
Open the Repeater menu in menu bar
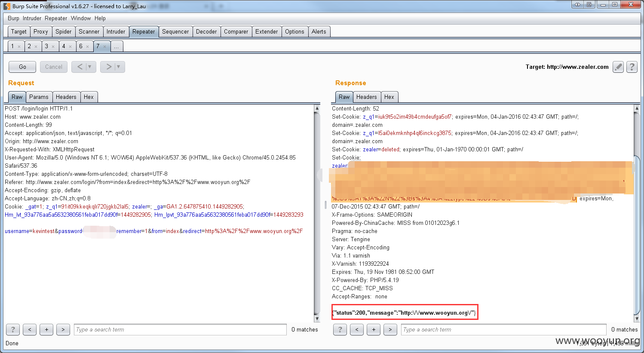coord(56,18)
